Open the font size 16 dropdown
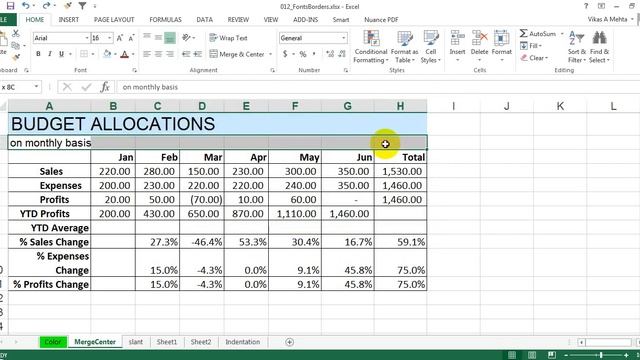Image resolution: width=640 pixels, height=360 pixels. [110, 38]
